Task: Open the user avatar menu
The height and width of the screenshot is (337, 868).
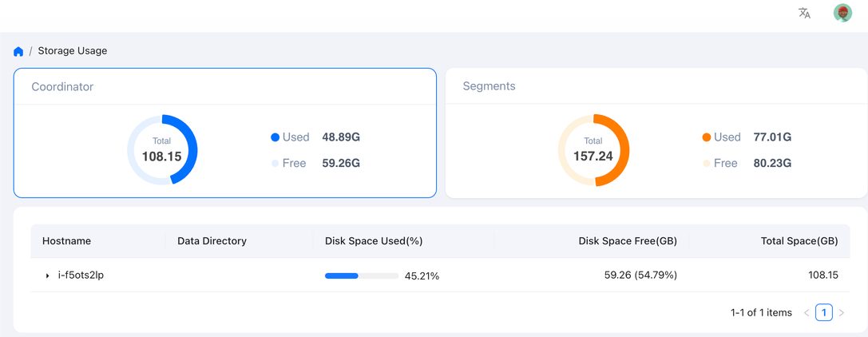Action: [842, 13]
